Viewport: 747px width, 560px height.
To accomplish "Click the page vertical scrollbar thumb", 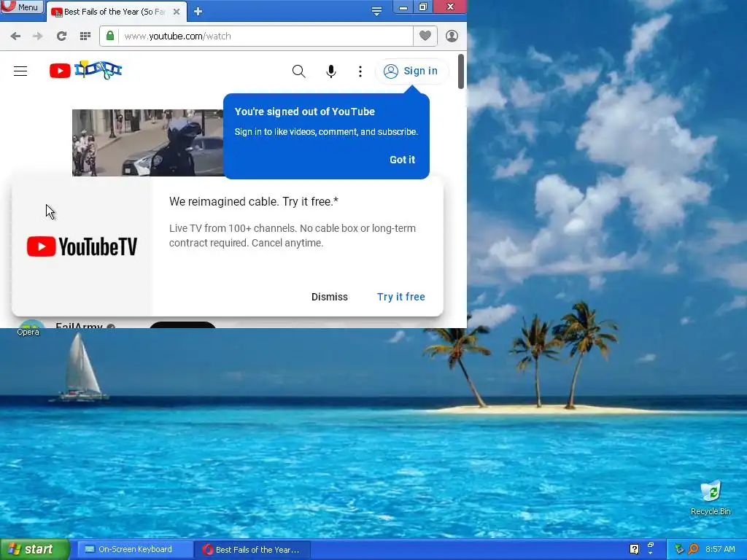I will pos(461,71).
